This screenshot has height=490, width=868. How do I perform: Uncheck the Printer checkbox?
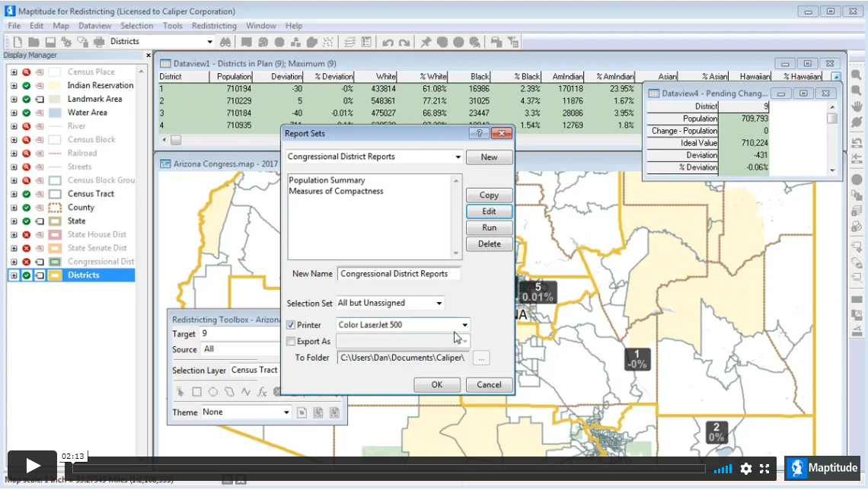tap(291, 325)
